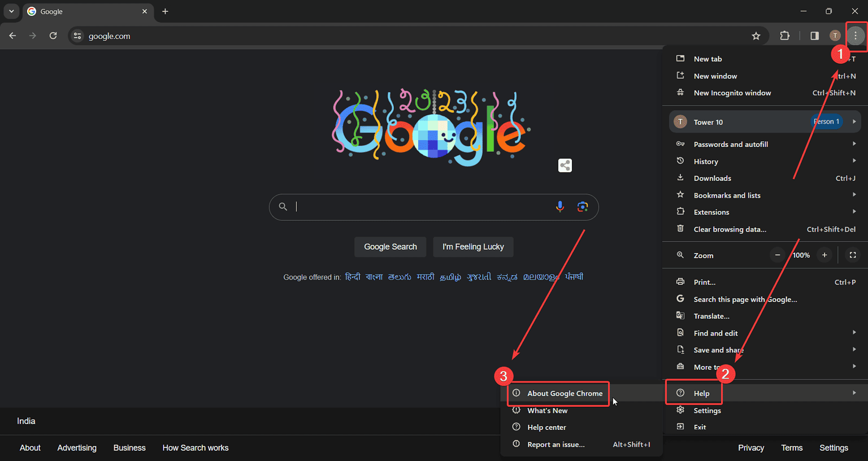The height and width of the screenshot is (461, 868).
Task: Click the address bar showing google.com
Action: pos(418,36)
